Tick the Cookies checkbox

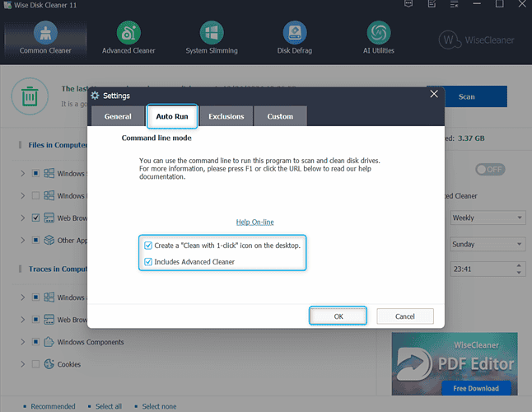pos(35,364)
